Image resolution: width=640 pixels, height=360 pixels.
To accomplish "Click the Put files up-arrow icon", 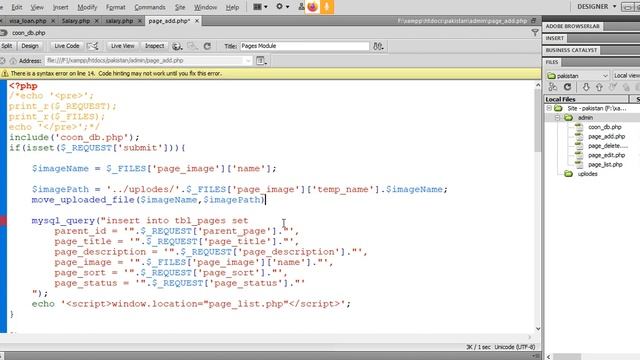I will click(599, 87).
